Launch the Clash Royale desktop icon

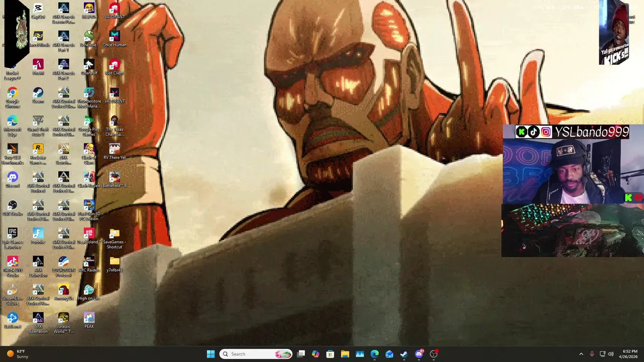tap(89, 180)
